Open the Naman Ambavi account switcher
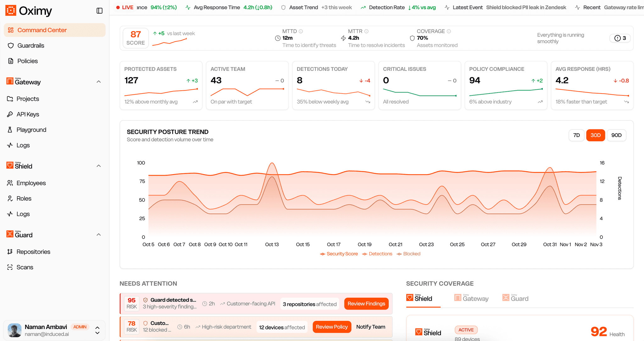 97,330
